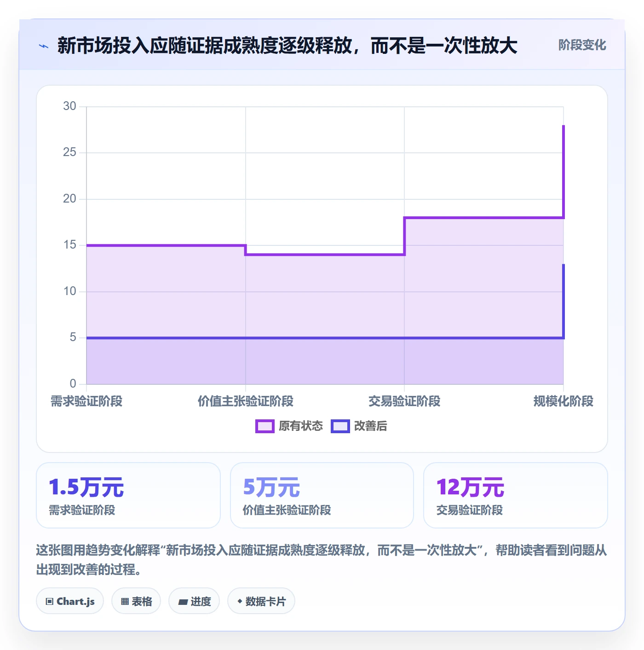Image resolution: width=644 pixels, height=650 pixels.
Task: Select the 进度 tag
Action: [194, 601]
